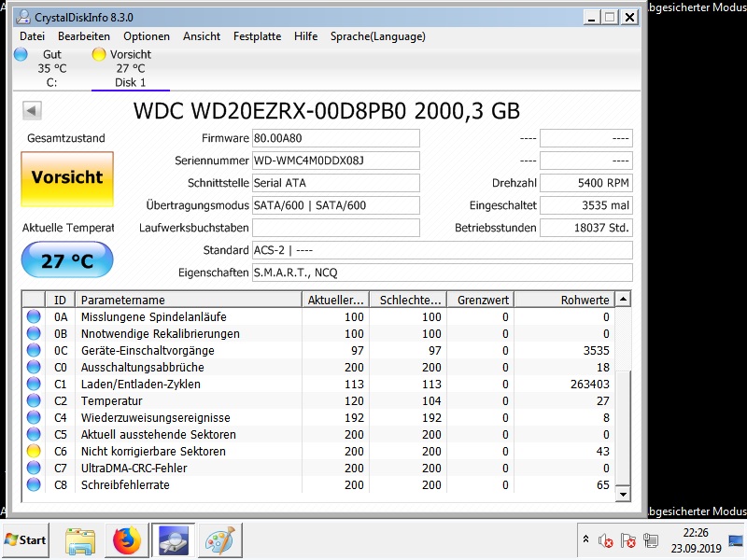This screenshot has width=747, height=560.
Task: Select the Laden/Entladen-Zyklen parameter name
Action: [x=141, y=384]
